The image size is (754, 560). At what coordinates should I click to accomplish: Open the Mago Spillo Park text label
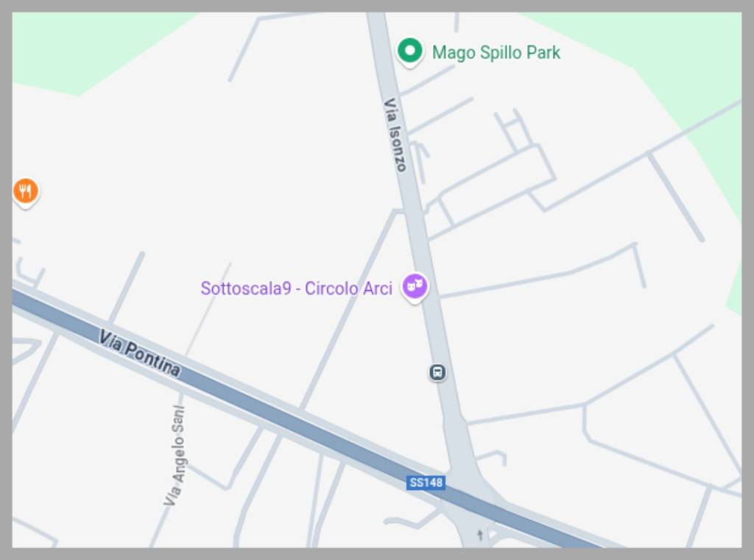496,52
